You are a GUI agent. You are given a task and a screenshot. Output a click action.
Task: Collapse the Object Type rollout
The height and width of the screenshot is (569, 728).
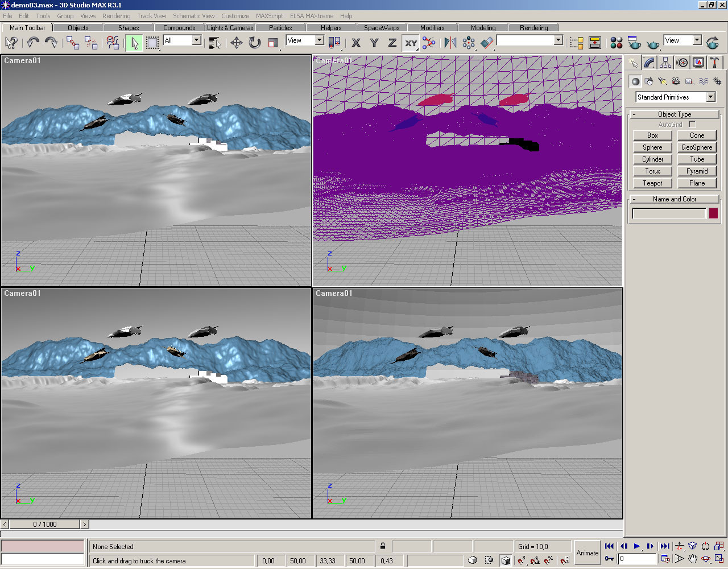[675, 114]
